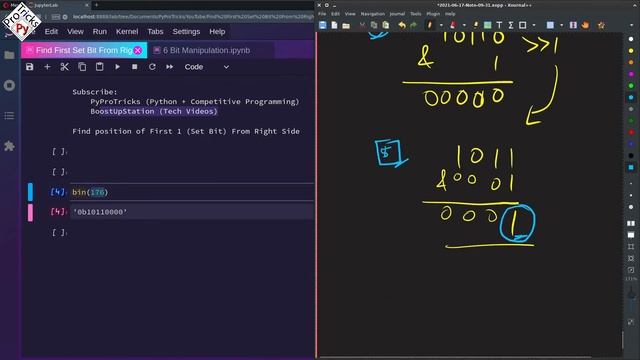Select the Insert Image tool
The height and width of the screenshot is (360, 640).
[x=487, y=25]
